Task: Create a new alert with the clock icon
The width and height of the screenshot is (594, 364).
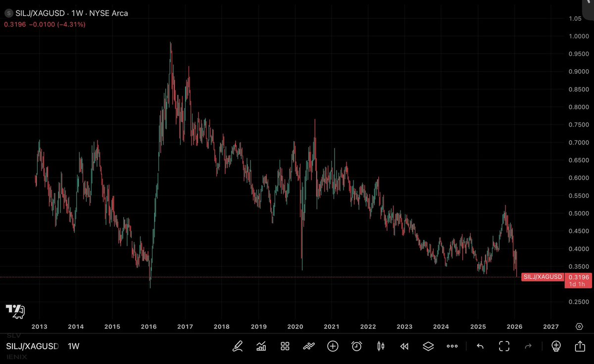Action: coord(356,346)
